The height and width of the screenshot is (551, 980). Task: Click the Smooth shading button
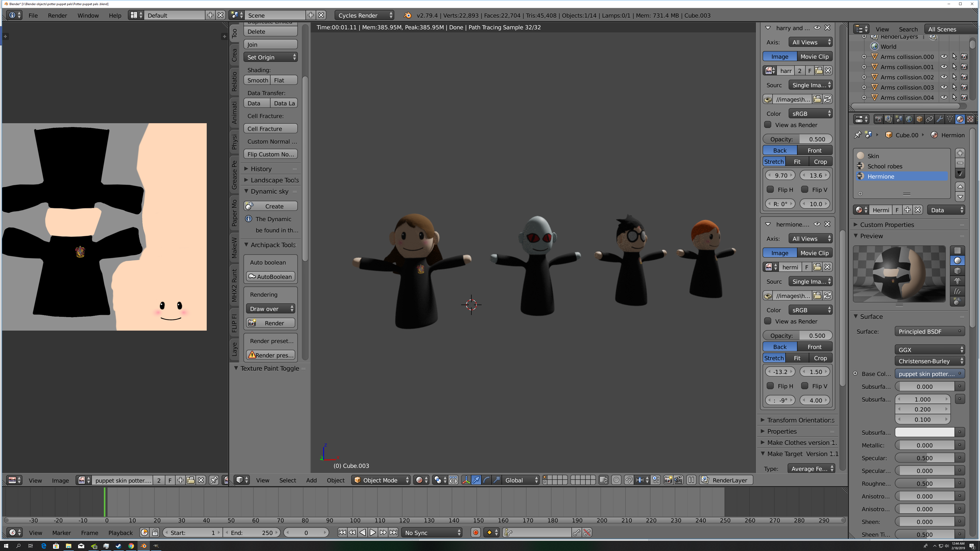(257, 80)
